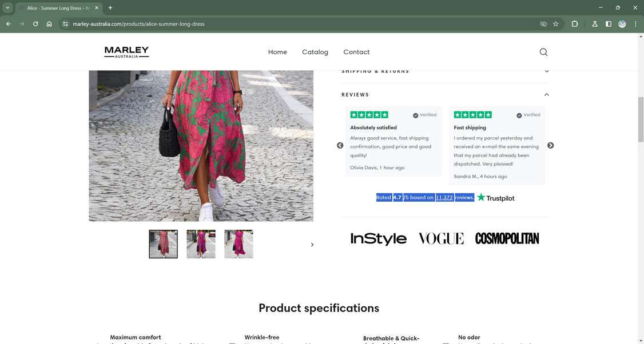Select the second dress thumbnail
The image size is (644, 344).
click(x=201, y=243)
